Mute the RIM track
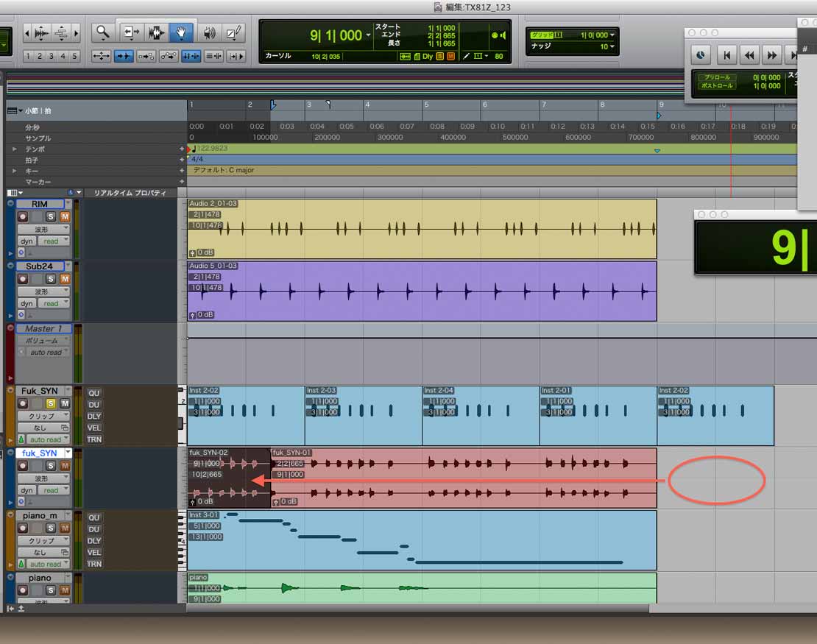Image resolution: width=817 pixels, height=644 pixels. coord(65,216)
